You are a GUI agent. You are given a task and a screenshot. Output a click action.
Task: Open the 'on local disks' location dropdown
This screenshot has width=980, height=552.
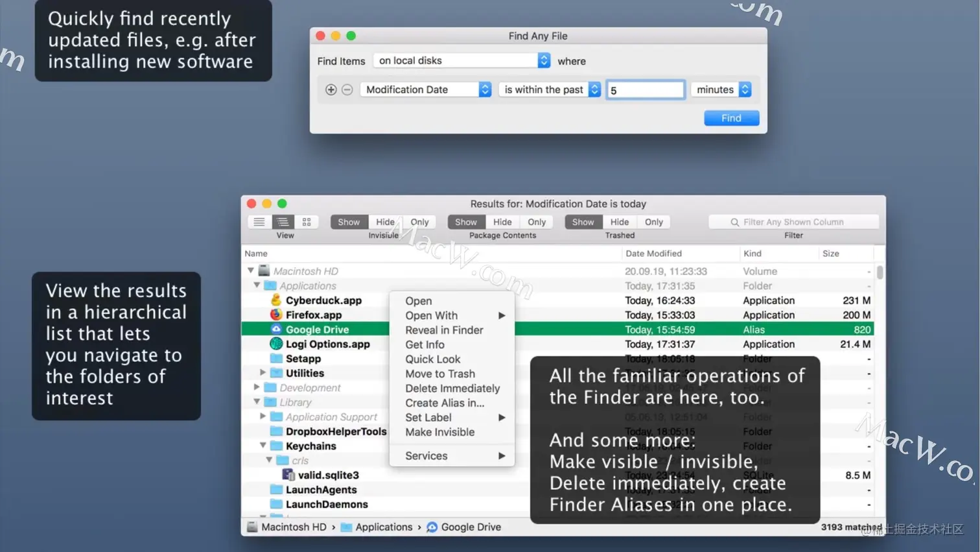coord(462,60)
